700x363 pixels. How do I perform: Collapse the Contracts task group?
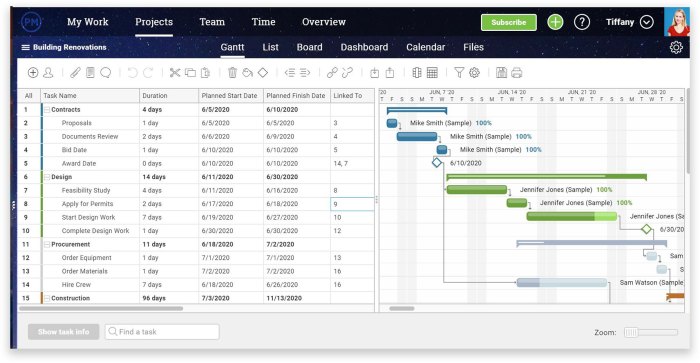click(x=47, y=109)
